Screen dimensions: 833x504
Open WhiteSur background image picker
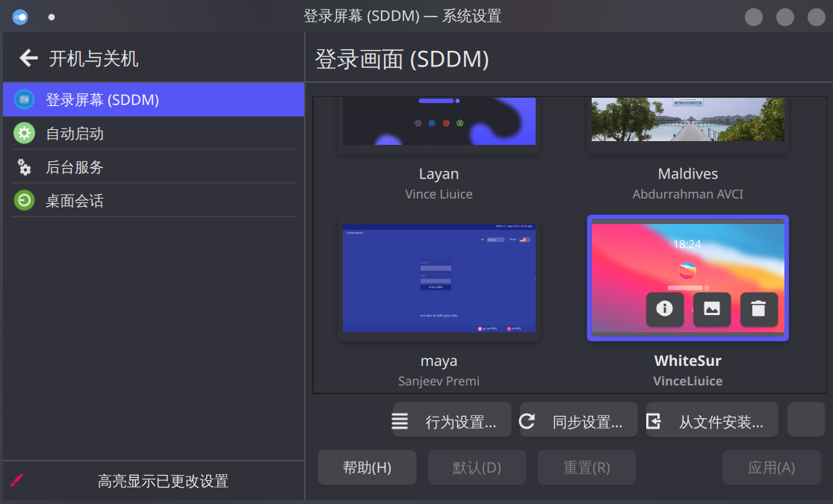click(712, 308)
